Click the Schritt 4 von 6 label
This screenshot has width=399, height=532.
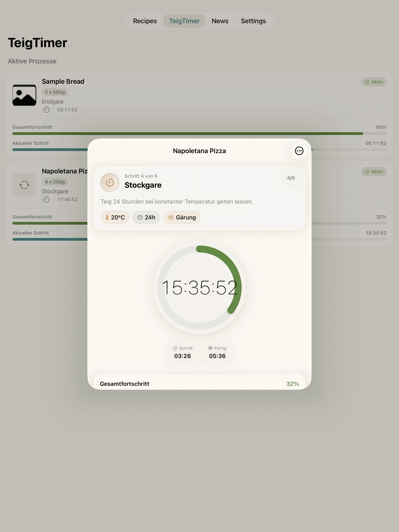(x=141, y=176)
